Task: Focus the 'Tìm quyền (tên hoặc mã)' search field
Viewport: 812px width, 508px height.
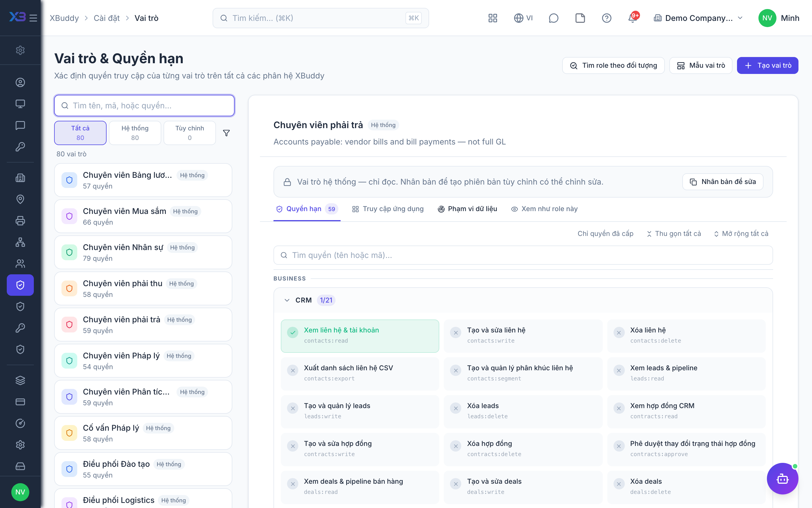Action: 523,255
